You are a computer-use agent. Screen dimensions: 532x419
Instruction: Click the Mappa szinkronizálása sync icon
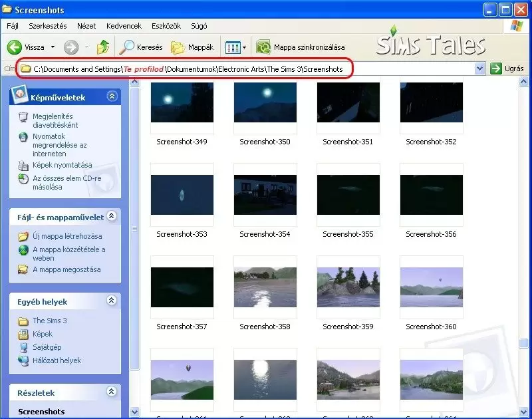tap(263, 47)
